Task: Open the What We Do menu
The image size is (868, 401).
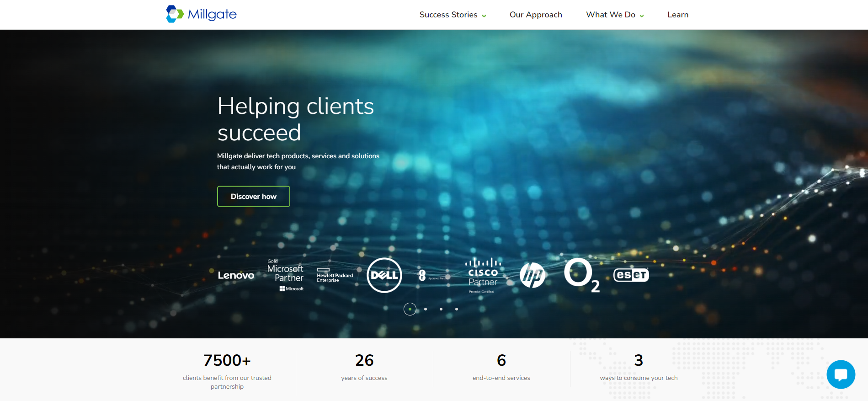Action: [611, 15]
